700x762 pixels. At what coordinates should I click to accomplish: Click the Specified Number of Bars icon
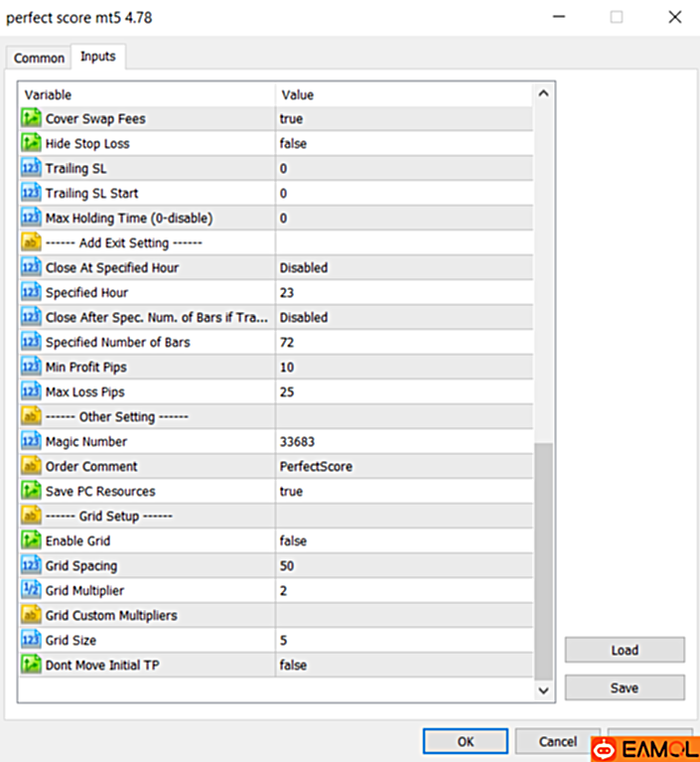coord(31,342)
